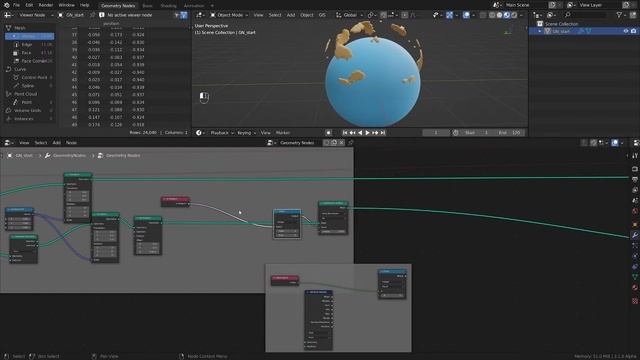Open the 3D viewport Add menu
Image resolution: width=640 pixels, height=360 pixels.
pyautogui.click(x=291, y=15)
